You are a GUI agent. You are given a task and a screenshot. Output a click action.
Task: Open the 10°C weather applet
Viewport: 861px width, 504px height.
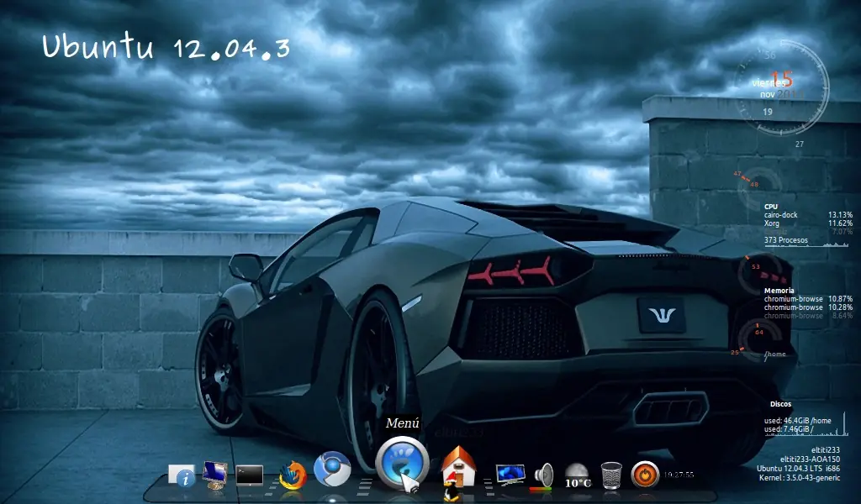click(x=578, y=475)
